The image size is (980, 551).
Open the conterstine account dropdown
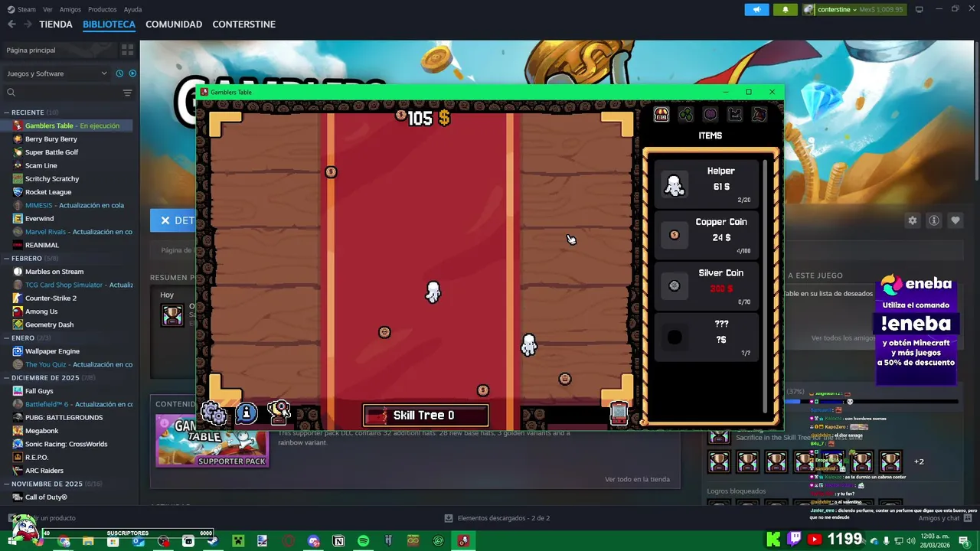853,9
